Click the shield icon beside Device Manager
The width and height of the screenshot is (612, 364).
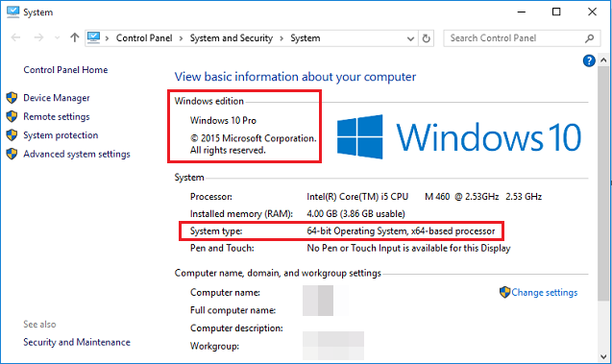pyautogui.click(x=12, y=98)
